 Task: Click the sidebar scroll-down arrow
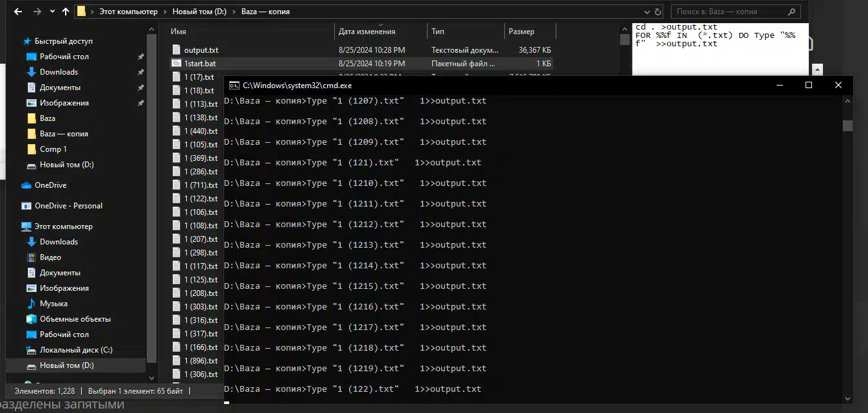click(x=152, y=378)
